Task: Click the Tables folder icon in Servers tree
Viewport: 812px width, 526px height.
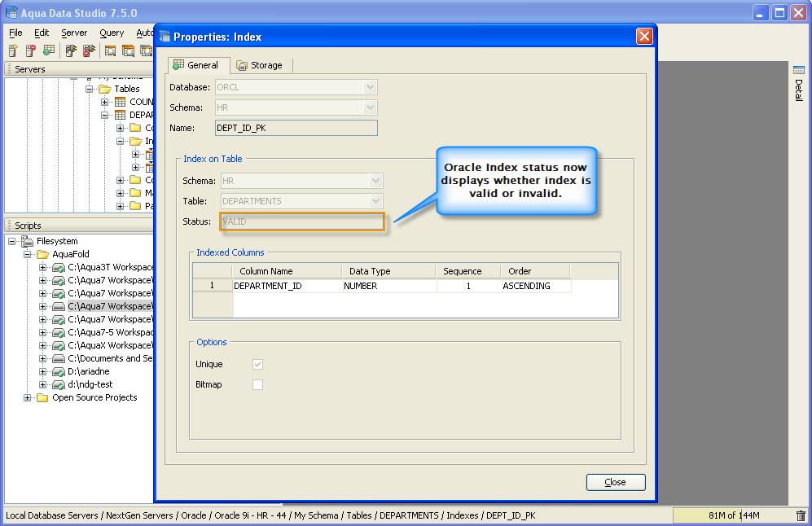Action: pos(105,89)
